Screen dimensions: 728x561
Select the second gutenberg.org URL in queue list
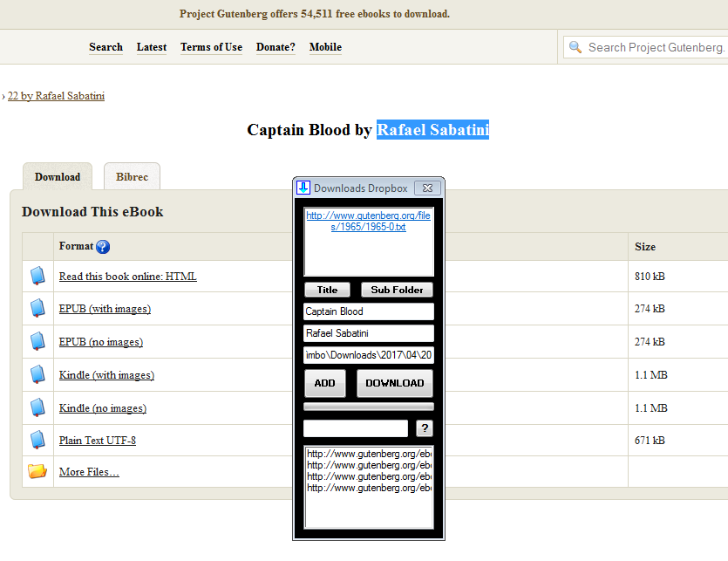[x=369, y=465]
